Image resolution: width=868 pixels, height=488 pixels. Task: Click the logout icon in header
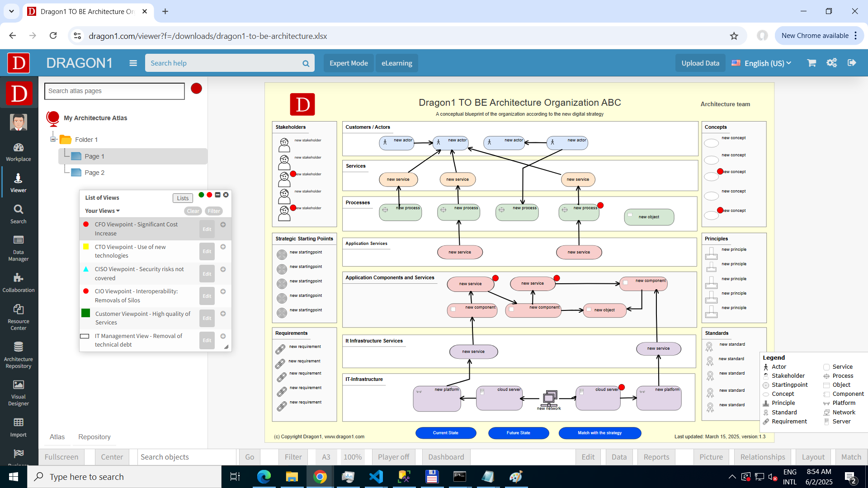tap(852, 63)
